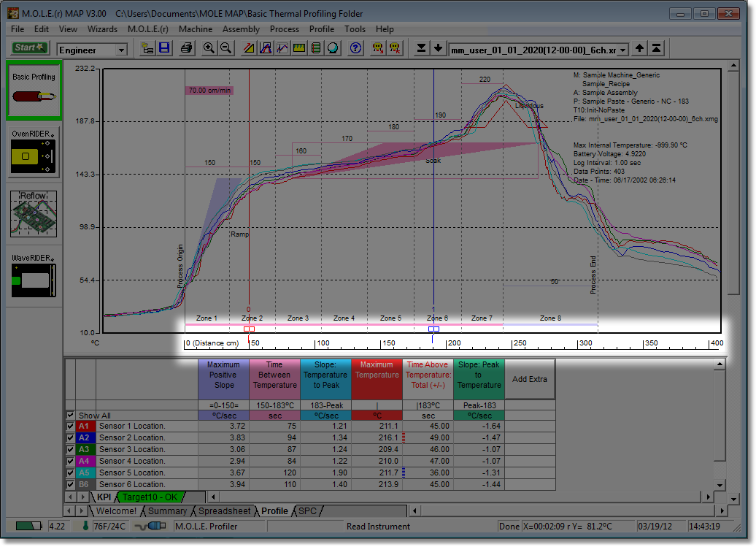Select the OvenRIDER environment icon

[34, 151]
